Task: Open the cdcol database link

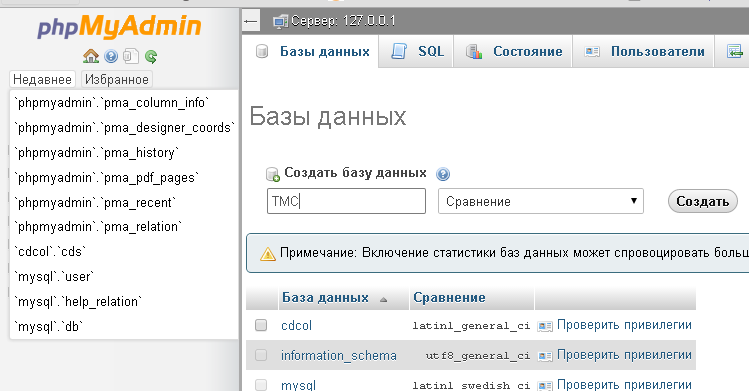Action: [x=296, y=326]
